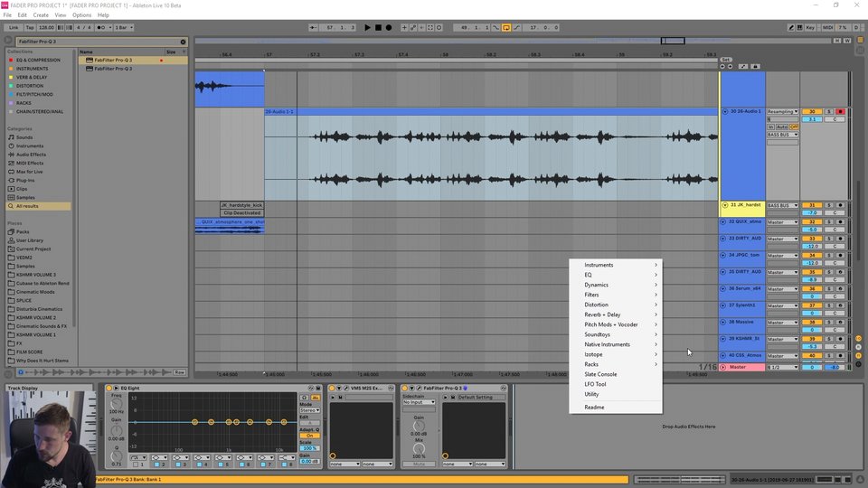
Task: Toggle track activator 33 DIRTY_AUD
Action: pyautogui.click(x=812, y=239)
